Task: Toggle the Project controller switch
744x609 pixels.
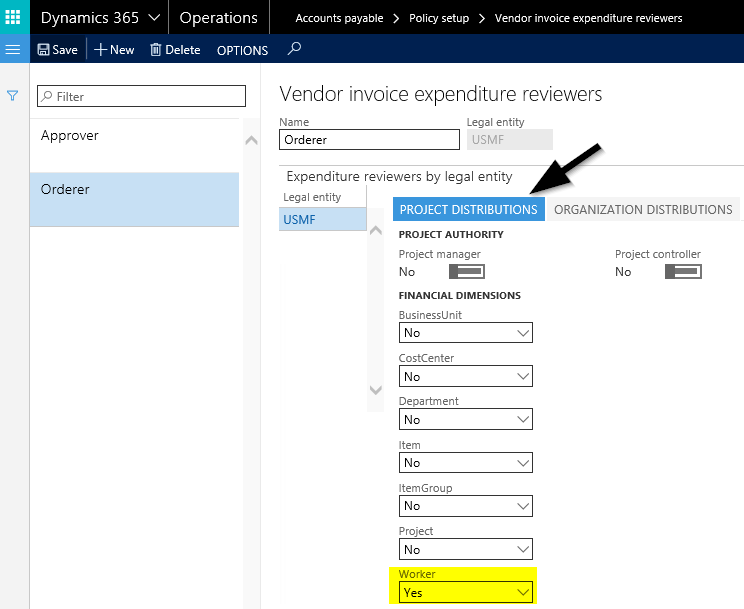Action: click(682, 272)
